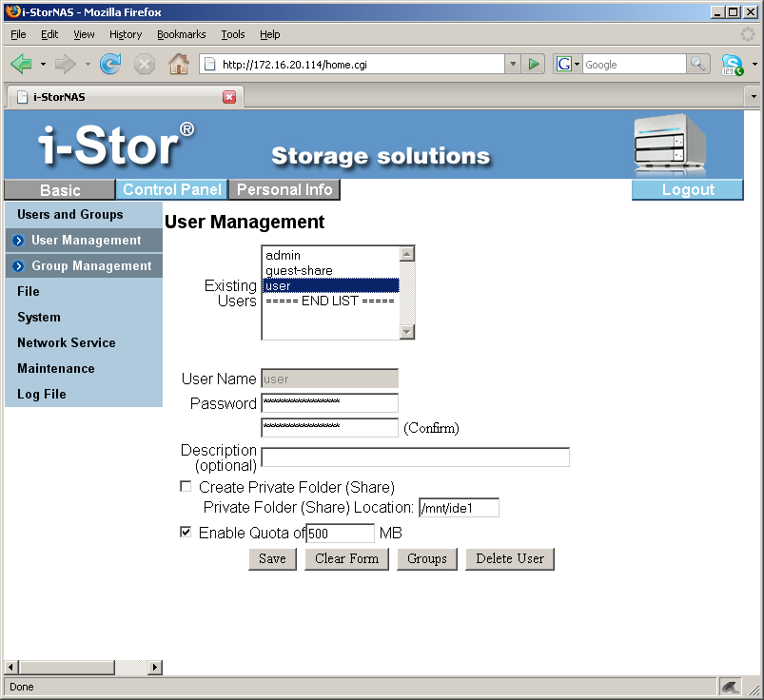Uncheck the Enable Quota checkbox
The image size is (764, 700).
pos(186,532)
